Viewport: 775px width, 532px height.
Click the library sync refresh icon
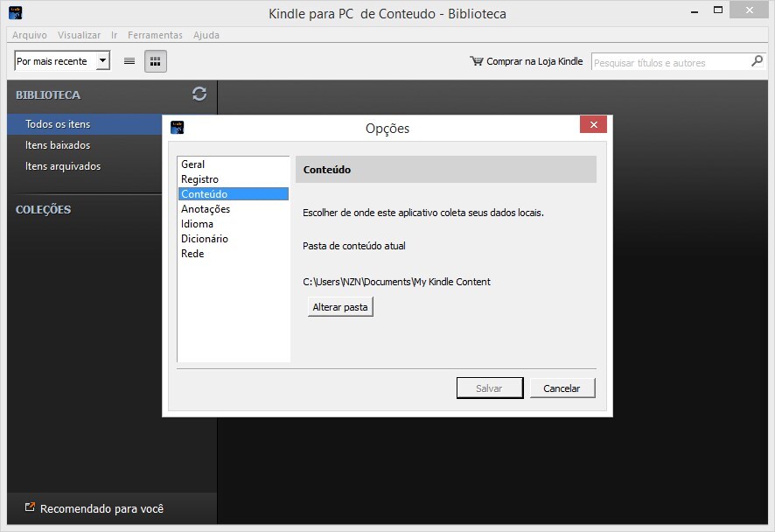199,94
